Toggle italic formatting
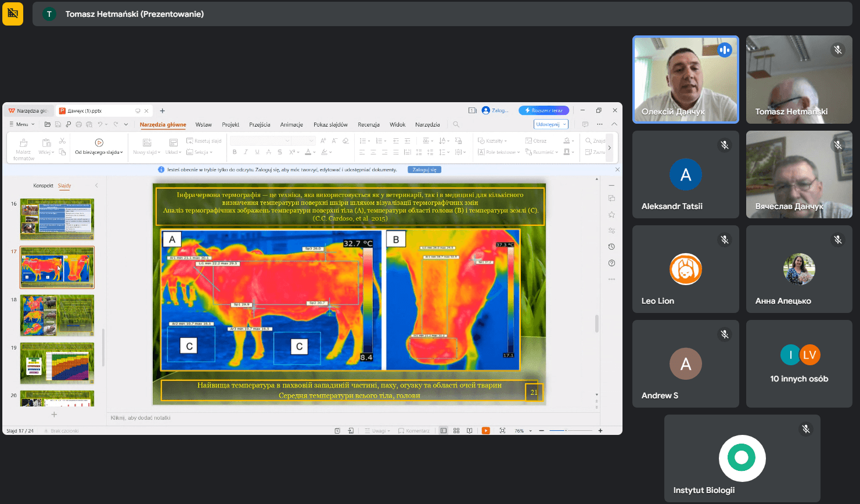 tap(246, 152)
